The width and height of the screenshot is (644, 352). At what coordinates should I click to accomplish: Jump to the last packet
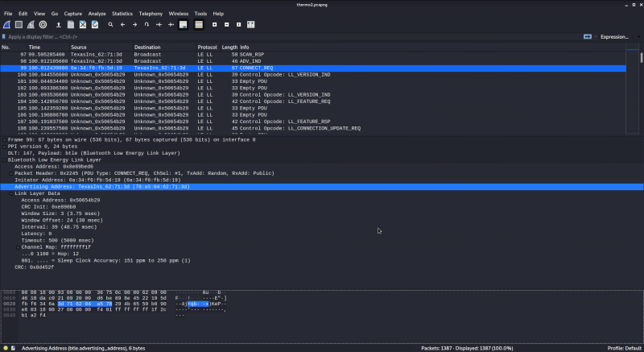171,25
